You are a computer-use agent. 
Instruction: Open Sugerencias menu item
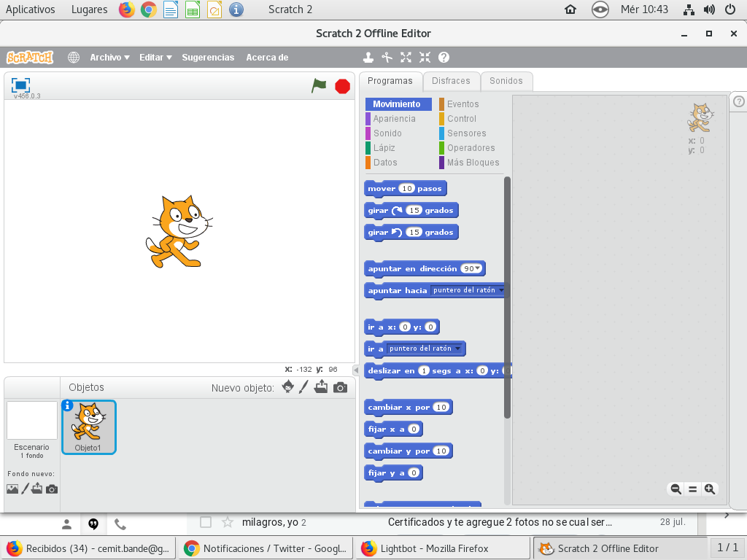[x=208, y=58]
